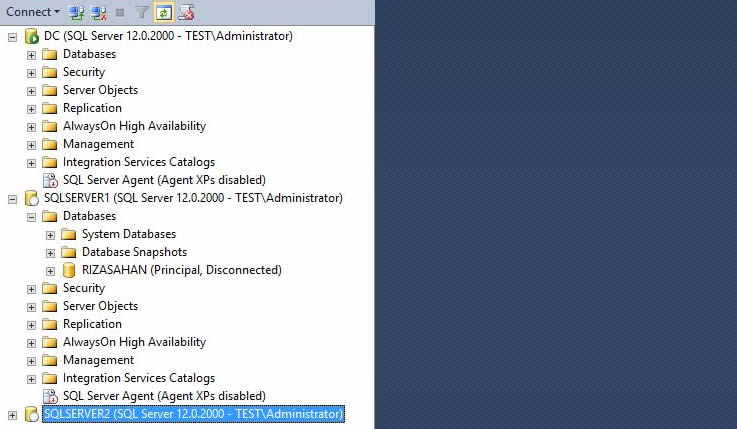Select the highlighted SQLSERVER2 server entry
This screenshot has height=429, width=737.
click(x=193, y=414)
